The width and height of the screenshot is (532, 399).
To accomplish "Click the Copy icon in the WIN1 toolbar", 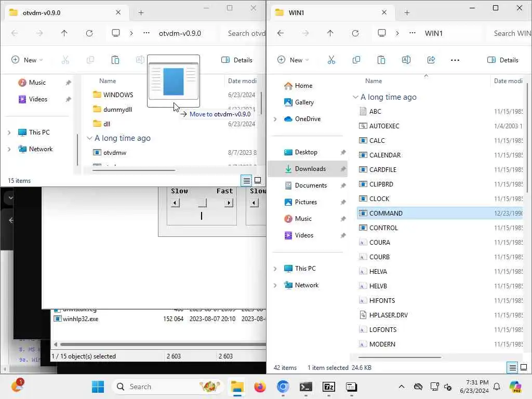I will point(356,60).
